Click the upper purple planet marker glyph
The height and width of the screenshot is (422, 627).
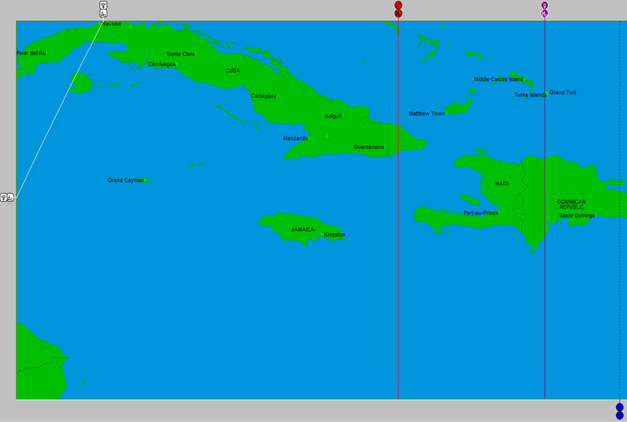pos(545,5)
